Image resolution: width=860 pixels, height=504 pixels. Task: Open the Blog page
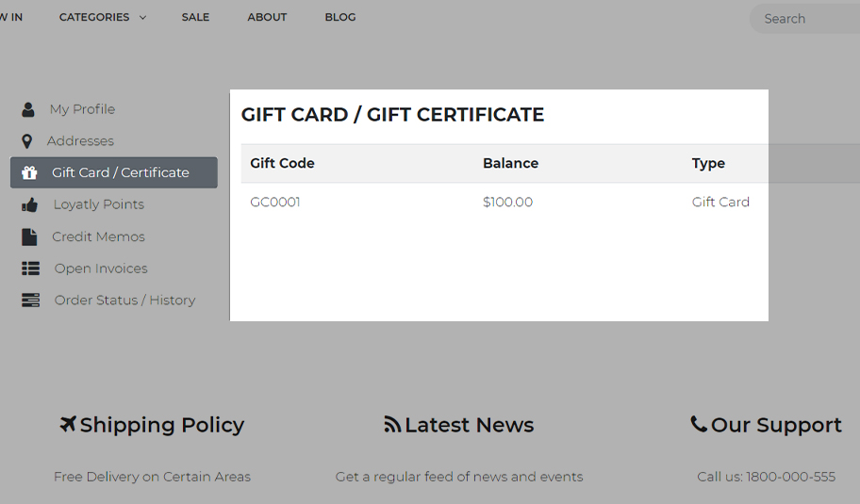[340, 17]
